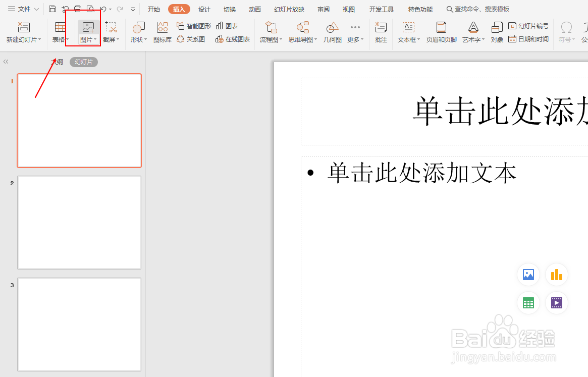The image size is (588, 377).
Task: Open the Review (审阅) tab
Action: pos(324,9)
